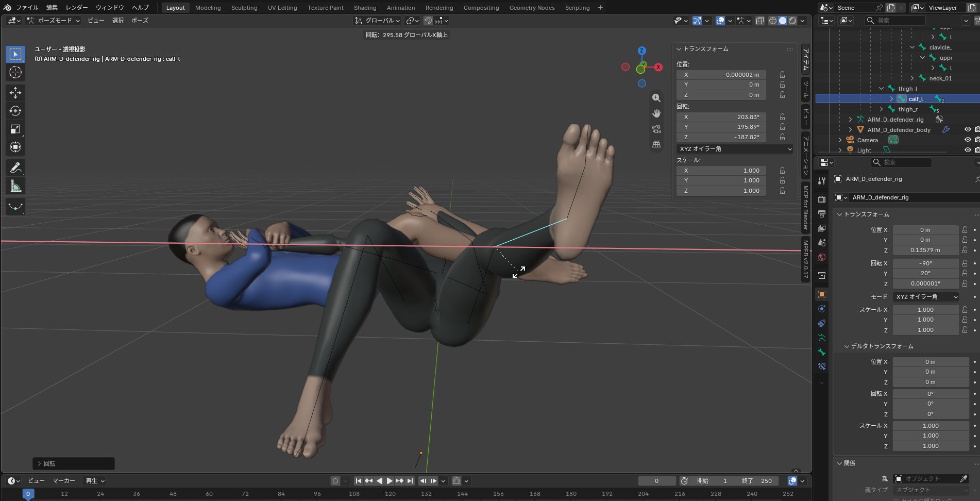Open the Bone properties tab icon
980x501 pixels.
822,352
